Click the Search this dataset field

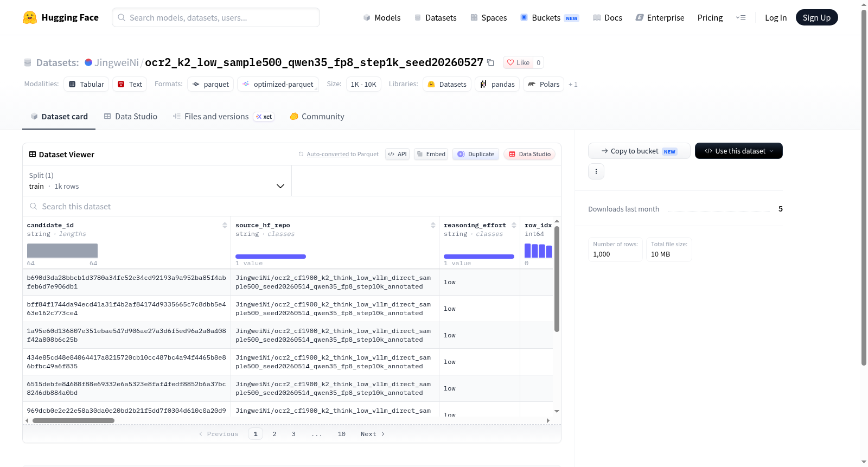click(292, 206)
